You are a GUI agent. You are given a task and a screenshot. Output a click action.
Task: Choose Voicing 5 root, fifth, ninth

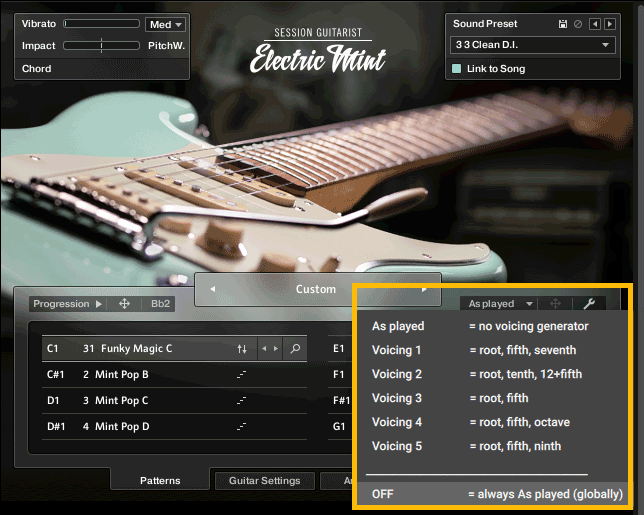coord(492,446)
